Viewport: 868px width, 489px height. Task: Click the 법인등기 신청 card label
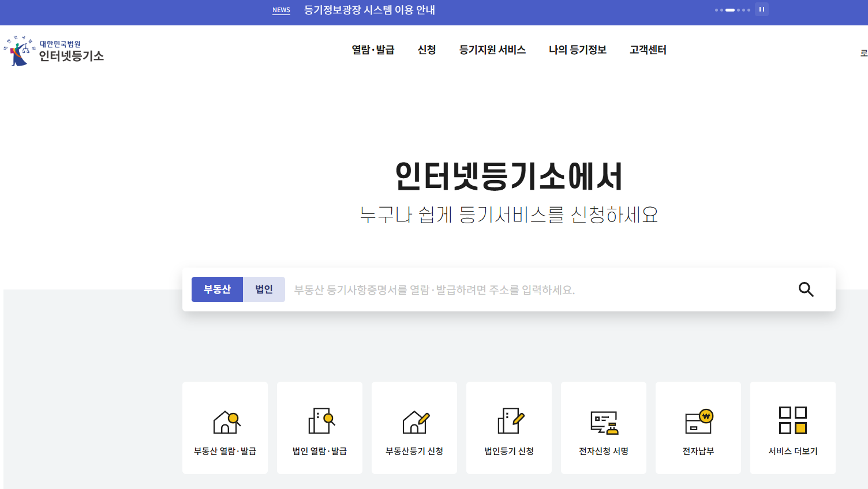(509, 451)
